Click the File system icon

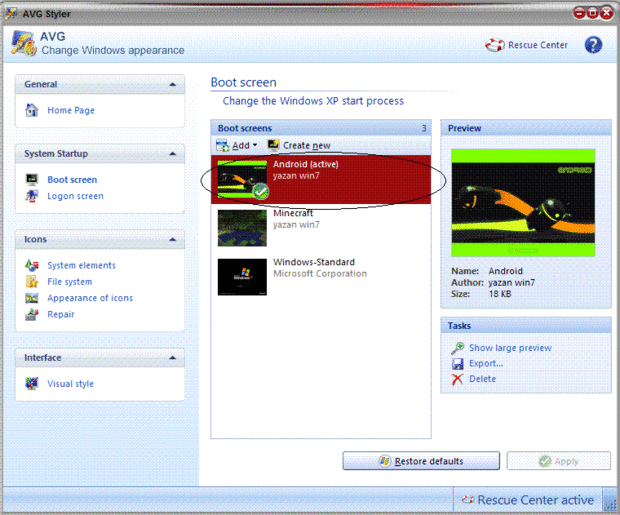tap(32, 282)
